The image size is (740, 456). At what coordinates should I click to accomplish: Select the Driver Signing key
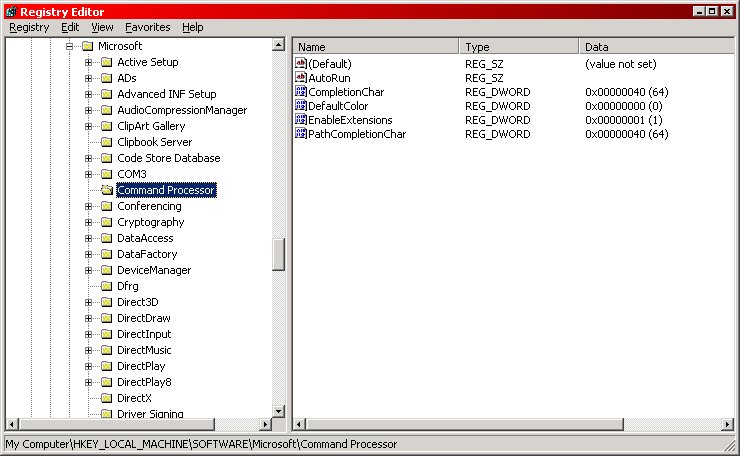[150, 414]
